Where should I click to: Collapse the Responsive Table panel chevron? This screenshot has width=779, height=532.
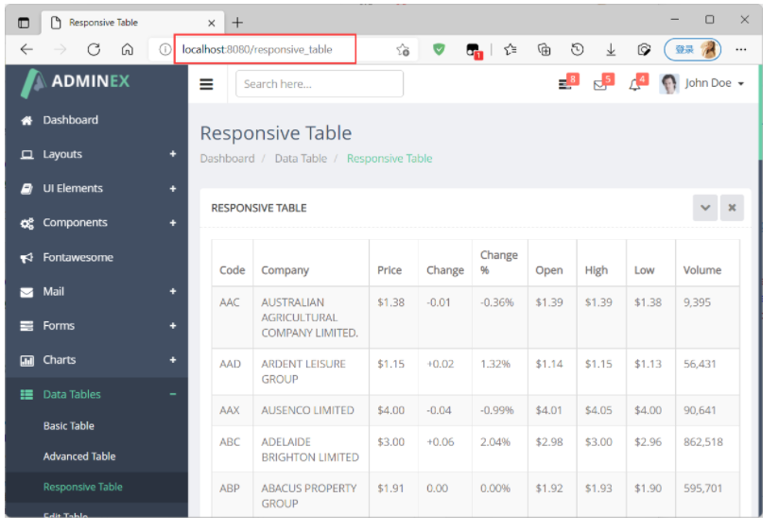pos(704,208)
